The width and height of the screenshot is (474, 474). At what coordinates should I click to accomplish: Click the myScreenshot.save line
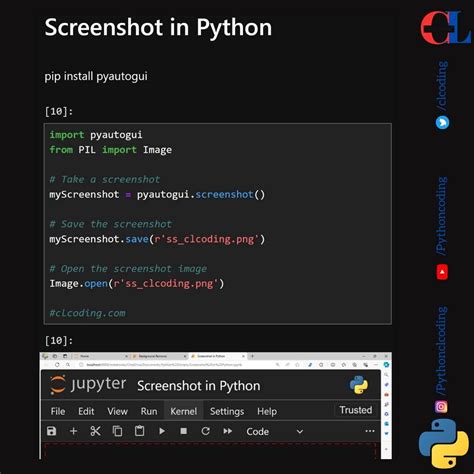pos(157,239)
